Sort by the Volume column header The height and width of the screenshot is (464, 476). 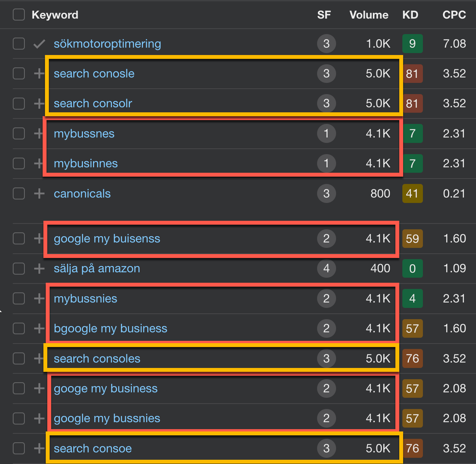tap(369, 15)
